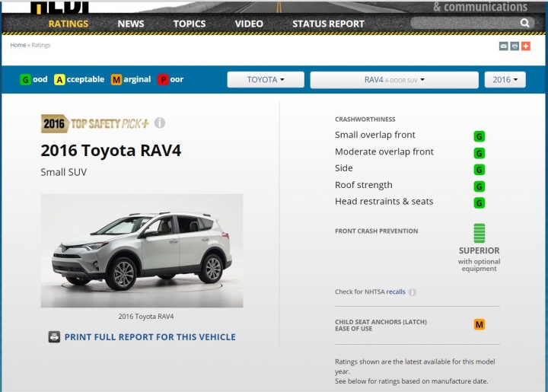
Task: Go to the RATINGS tab
Action: [x=68, y=24]
